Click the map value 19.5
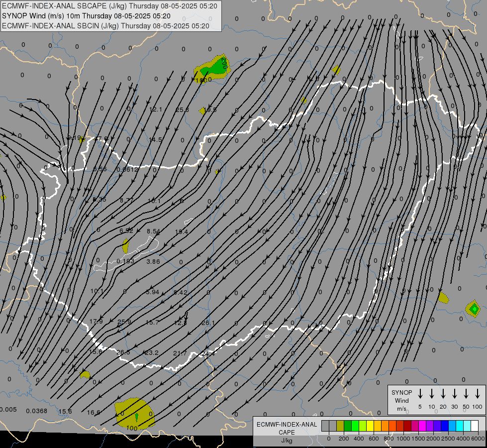Screen dimensions: 487x448 click(210, 110)
